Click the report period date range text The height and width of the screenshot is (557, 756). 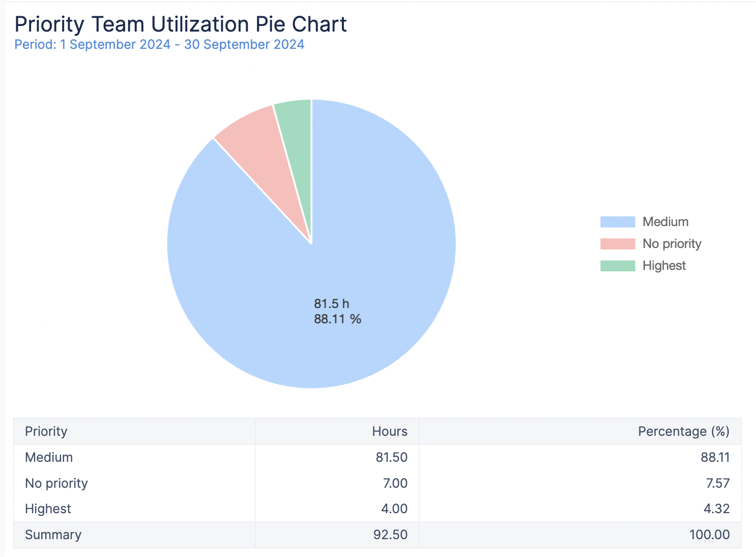click(x=159, y=44)
